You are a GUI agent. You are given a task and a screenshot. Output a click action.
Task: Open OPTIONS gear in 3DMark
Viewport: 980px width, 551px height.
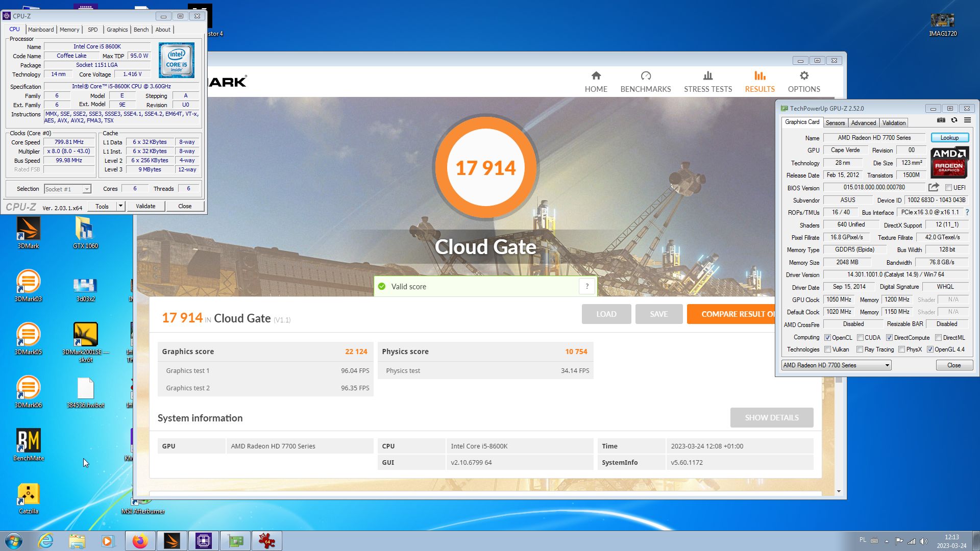804,82
